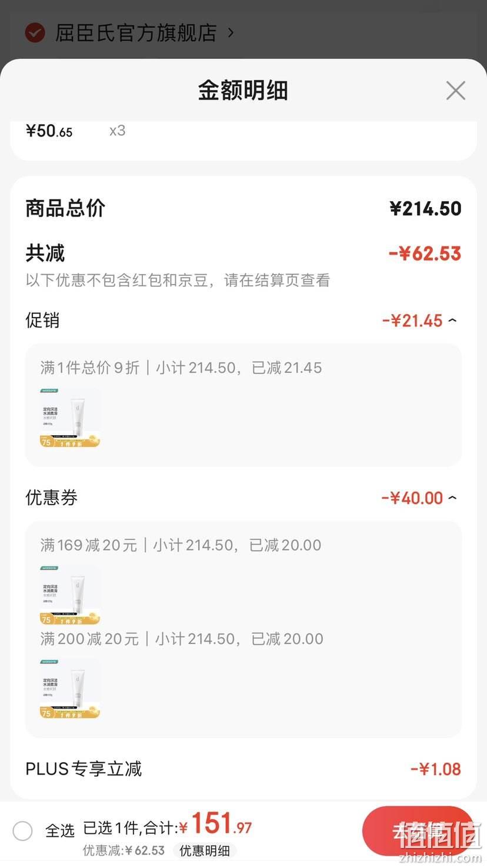Open product thumbnail under 满200减20元
This screenshot has height=868, width=487.
pos(70,689)
